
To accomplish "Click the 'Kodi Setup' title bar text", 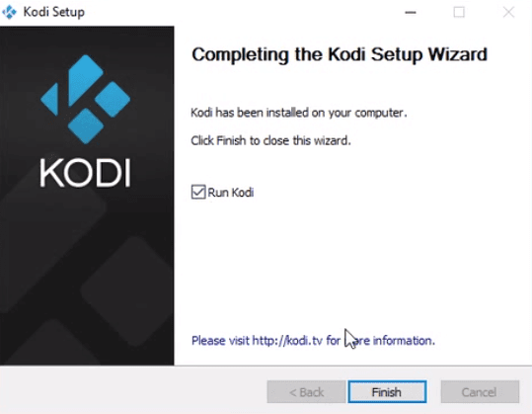I will 54,12.
